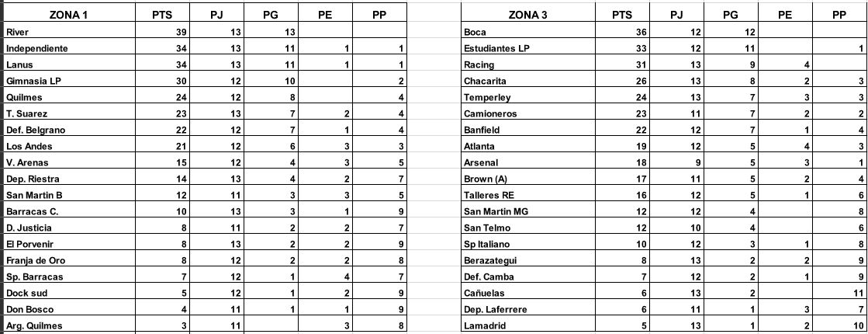Click the PE header in ZONA 3 table
The height and width of the screenshot is (334, 868).
tap(784, 15)
